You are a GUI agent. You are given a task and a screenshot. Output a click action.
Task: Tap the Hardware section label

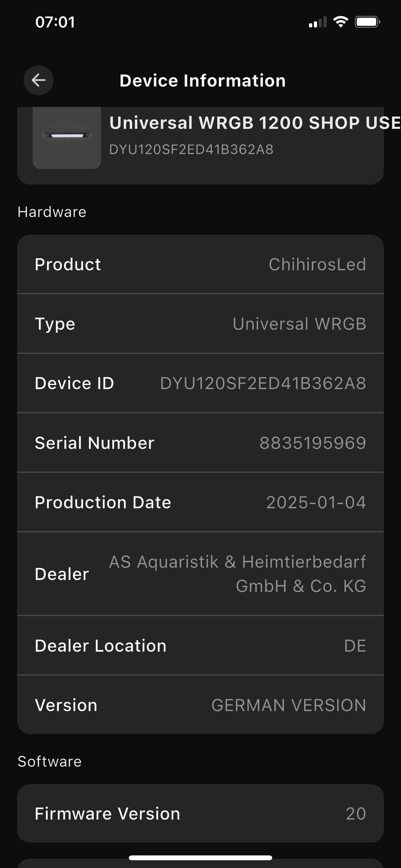coord(52,212)
